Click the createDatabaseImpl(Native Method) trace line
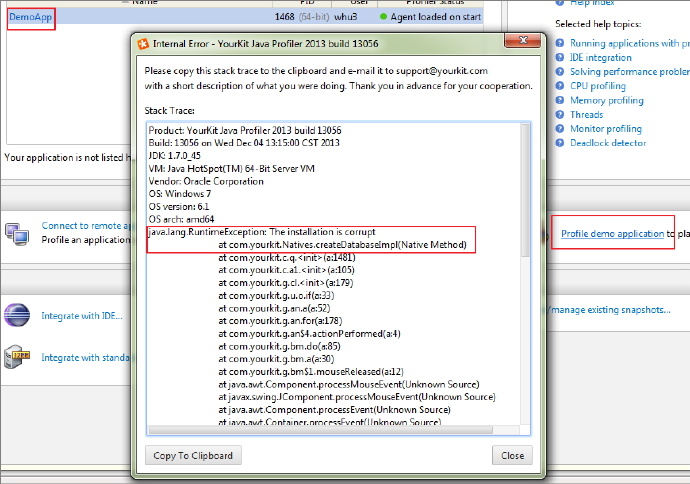 (x=342, y=245)
